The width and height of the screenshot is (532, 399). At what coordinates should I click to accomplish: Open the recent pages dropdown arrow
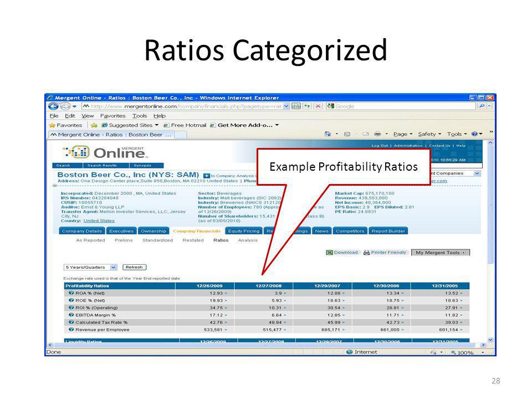[75, 106]
